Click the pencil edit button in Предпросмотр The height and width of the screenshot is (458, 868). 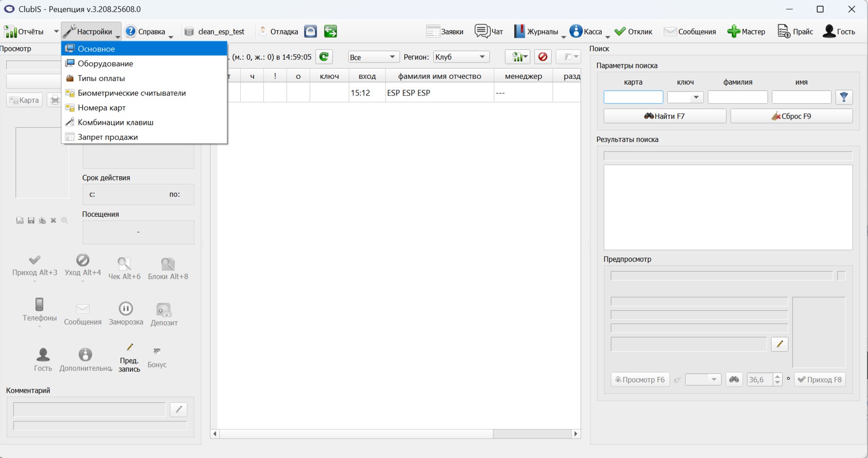779,344
